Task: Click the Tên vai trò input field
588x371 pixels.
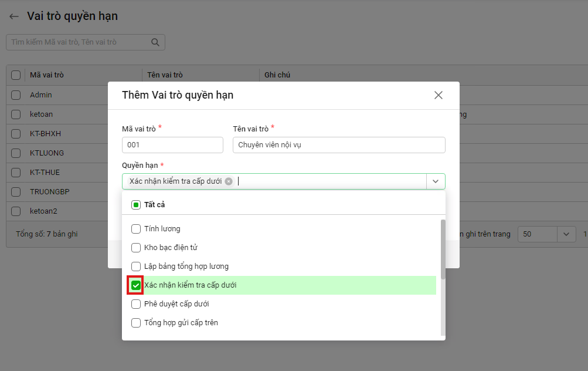Action: click(x=339, y=145)
